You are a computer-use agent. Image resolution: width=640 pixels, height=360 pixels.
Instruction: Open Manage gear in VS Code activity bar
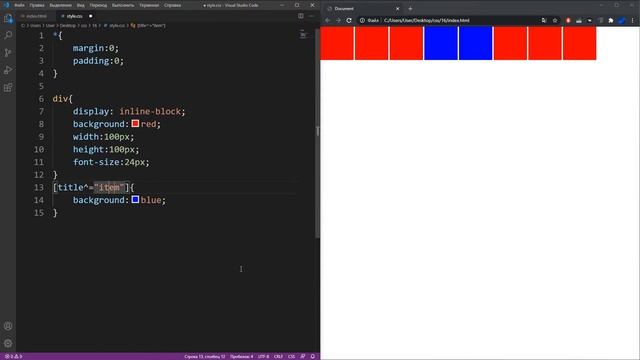point(8,343)
